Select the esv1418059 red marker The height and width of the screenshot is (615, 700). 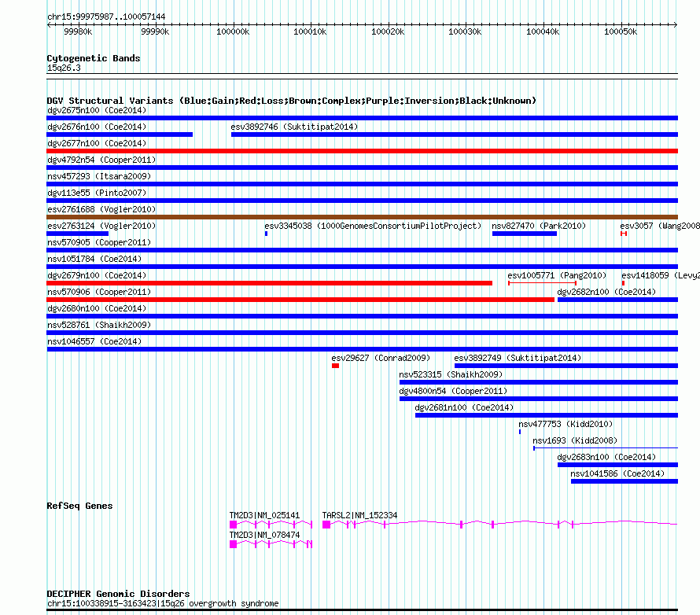coord(623,283)
